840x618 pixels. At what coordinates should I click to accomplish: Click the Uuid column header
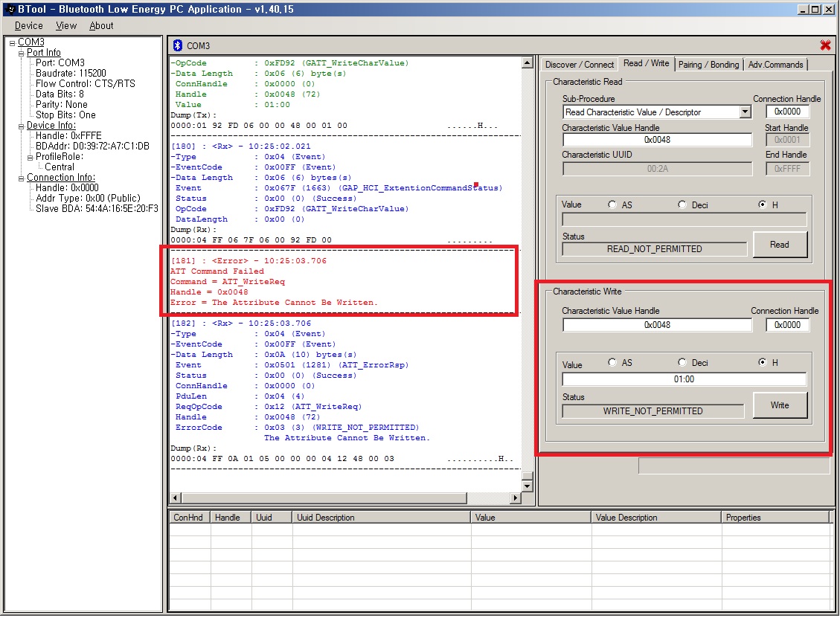(x=272, y=518)
